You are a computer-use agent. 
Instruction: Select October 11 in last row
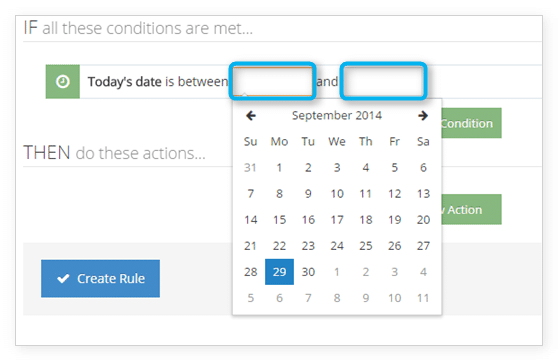423,298
